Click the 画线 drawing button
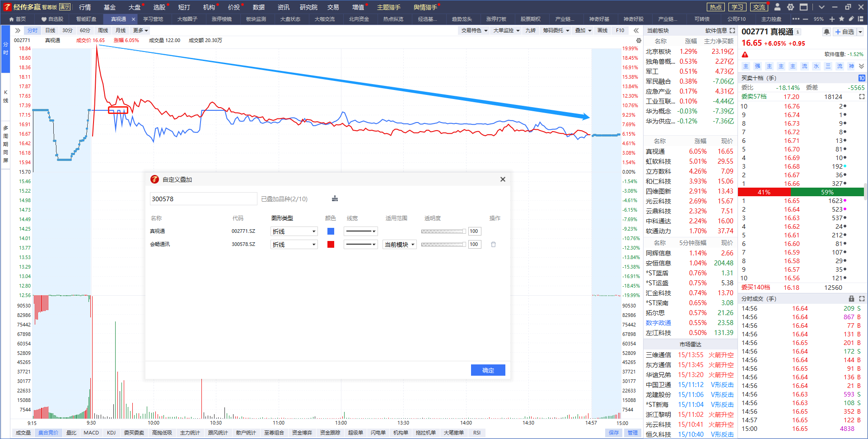868x439 pixels. [602, 30]
